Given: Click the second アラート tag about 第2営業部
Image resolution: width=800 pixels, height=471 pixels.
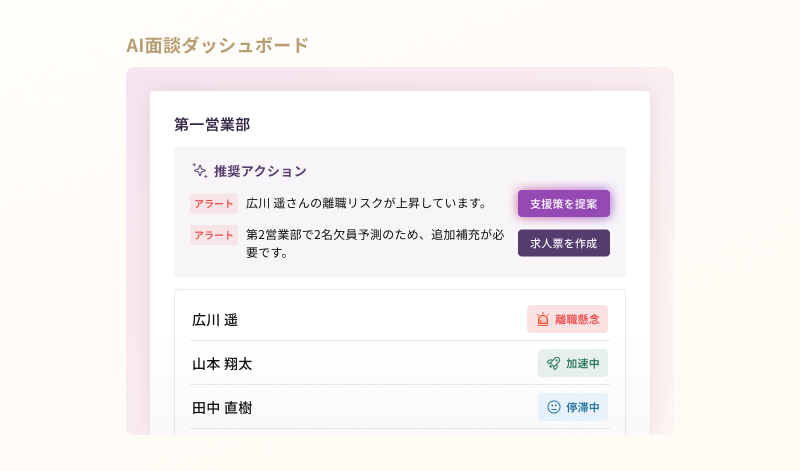Looking at the screenshot, I should coord(214,235).
